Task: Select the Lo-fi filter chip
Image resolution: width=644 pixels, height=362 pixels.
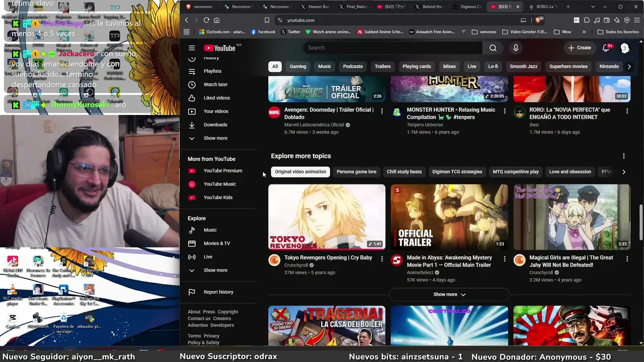Action: (493, 66)
